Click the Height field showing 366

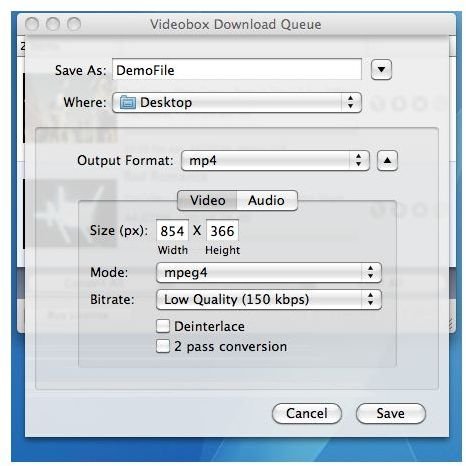click(222, 230)
